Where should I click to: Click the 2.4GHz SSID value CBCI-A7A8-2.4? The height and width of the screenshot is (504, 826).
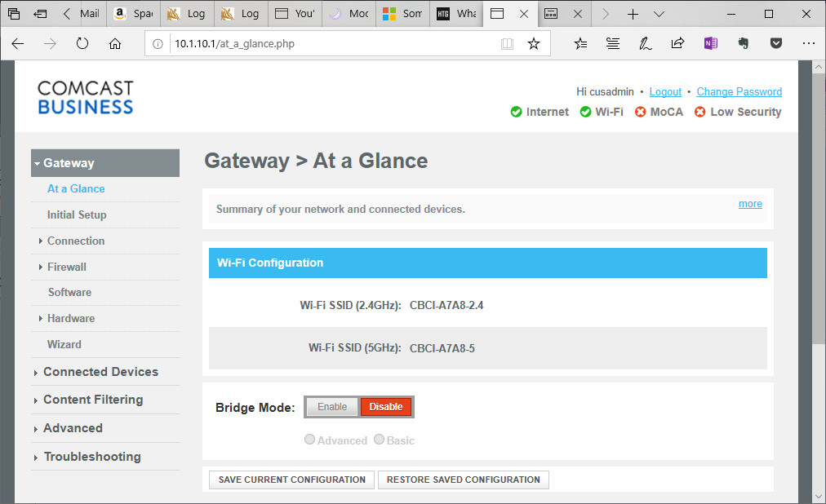(446, 305)
